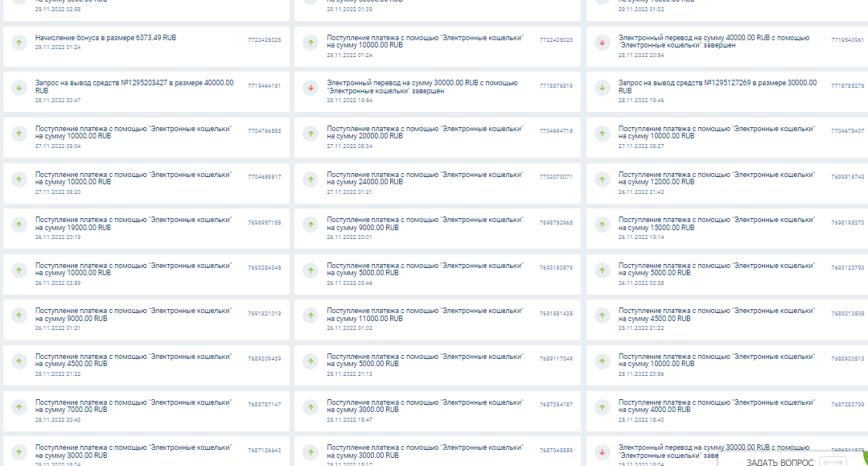Click the date 27.11.2022 09:04

tap(58, 146)
